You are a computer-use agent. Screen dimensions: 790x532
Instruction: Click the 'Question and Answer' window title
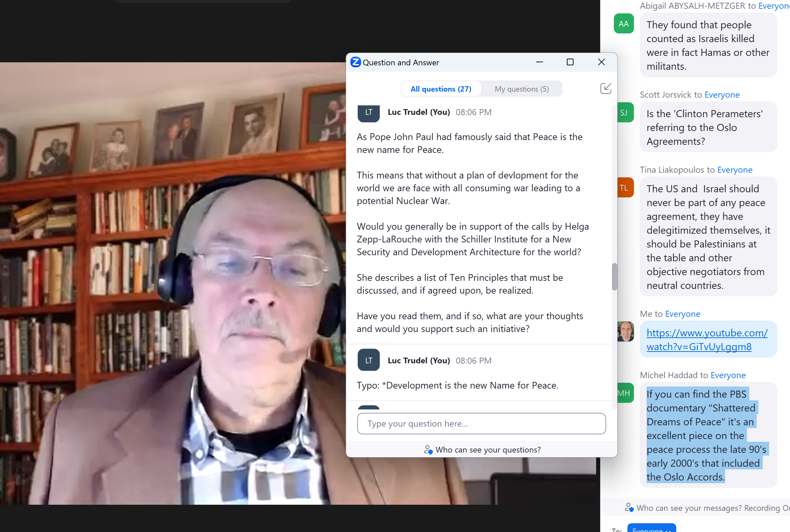pos(401,62)
